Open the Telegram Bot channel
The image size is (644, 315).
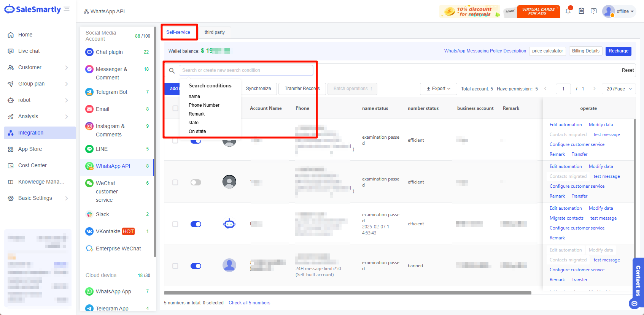(x=111, y=92)
